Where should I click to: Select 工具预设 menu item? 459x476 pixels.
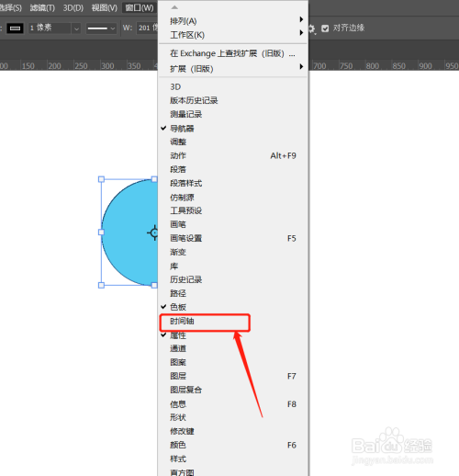pos(233,210)
